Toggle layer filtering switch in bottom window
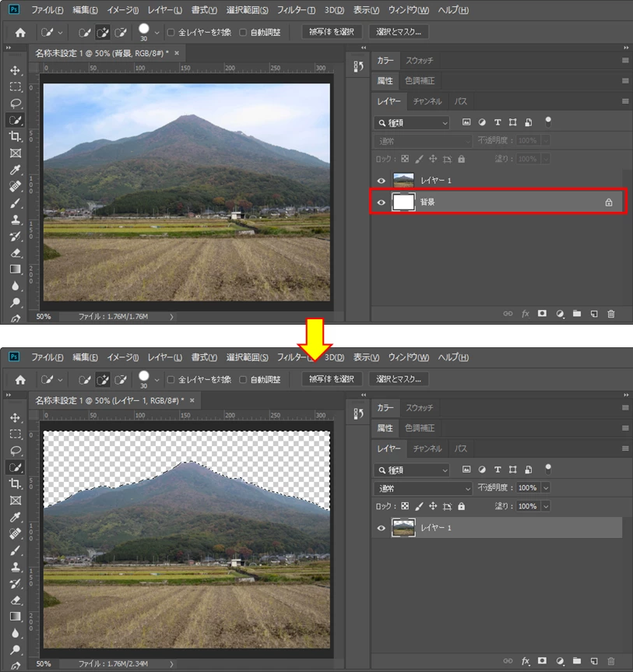Image resolution: width=633 pixels, height=672 pixels. point(547,470)
